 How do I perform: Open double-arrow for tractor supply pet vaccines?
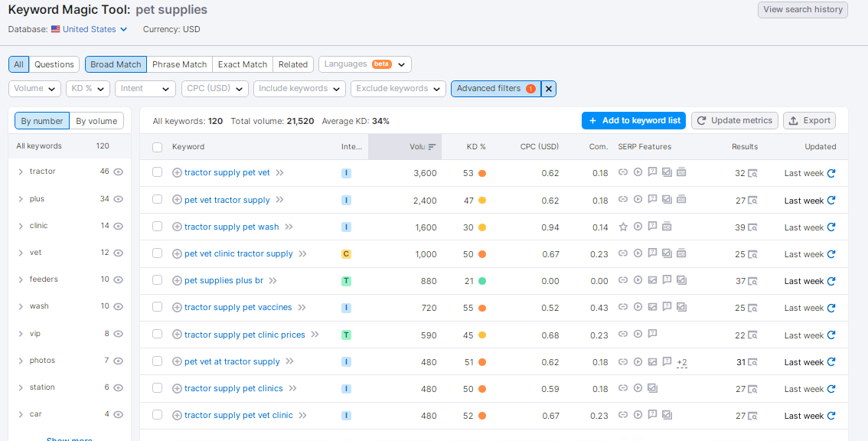[302, 308]
